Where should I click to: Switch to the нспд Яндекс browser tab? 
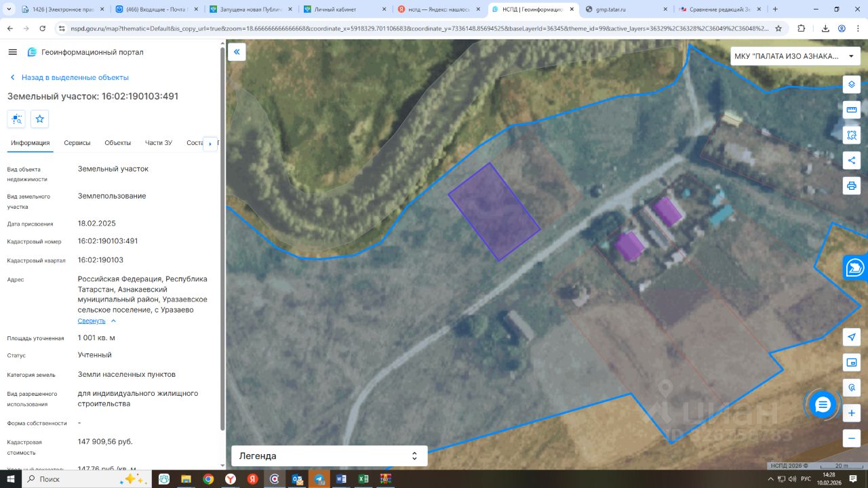tap(437, 9)
